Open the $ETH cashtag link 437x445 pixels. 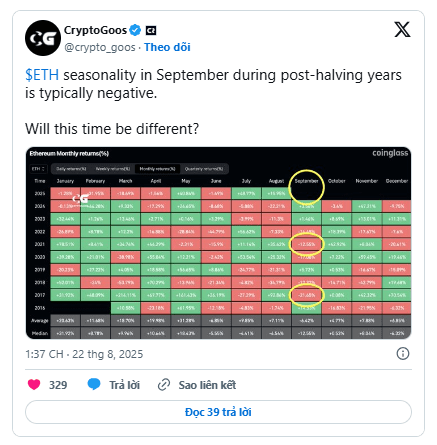(42, 75)
